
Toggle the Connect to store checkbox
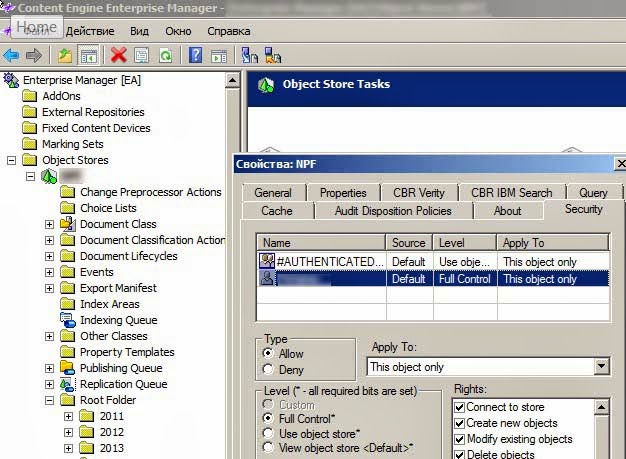click(x=460, y=407)
